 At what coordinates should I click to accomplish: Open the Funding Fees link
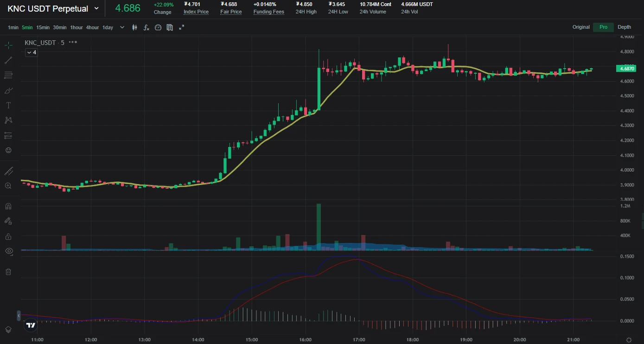[x=269, y=12]
